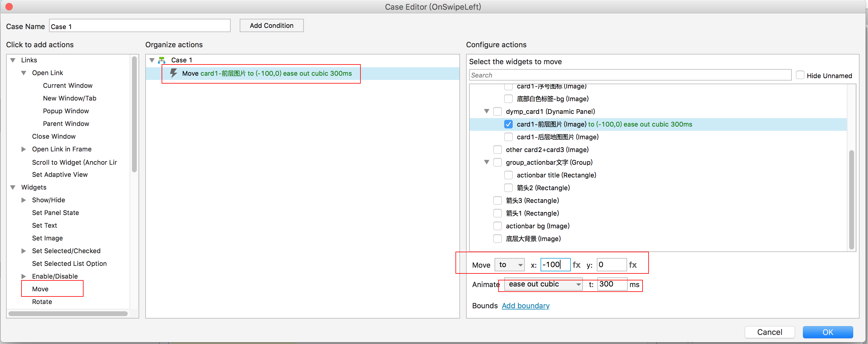The image size is (868, 344).
Task: Check the other card2+card3 (Image) checkbox
Action: [497, 150]
